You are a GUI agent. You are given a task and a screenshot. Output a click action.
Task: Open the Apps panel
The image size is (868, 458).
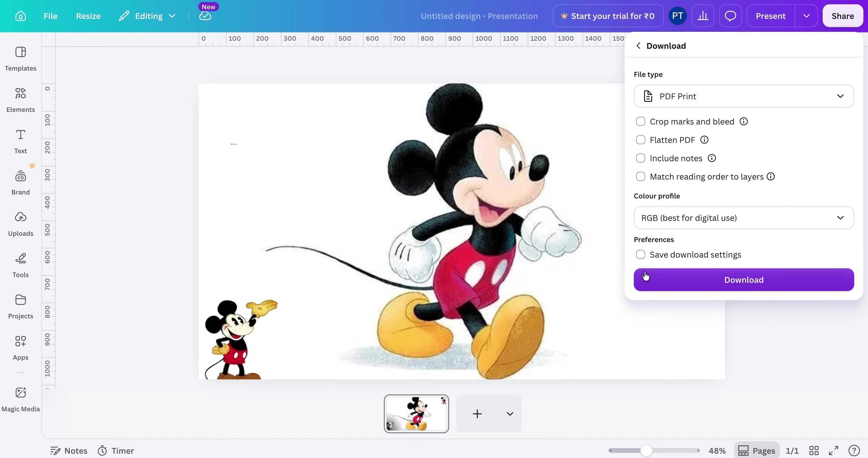tap(21, 348)
